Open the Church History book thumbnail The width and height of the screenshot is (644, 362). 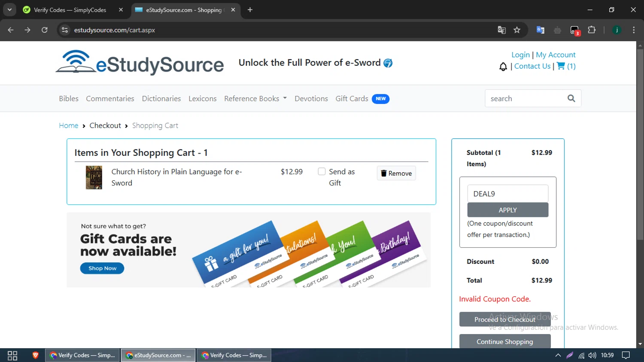(94, 177)
